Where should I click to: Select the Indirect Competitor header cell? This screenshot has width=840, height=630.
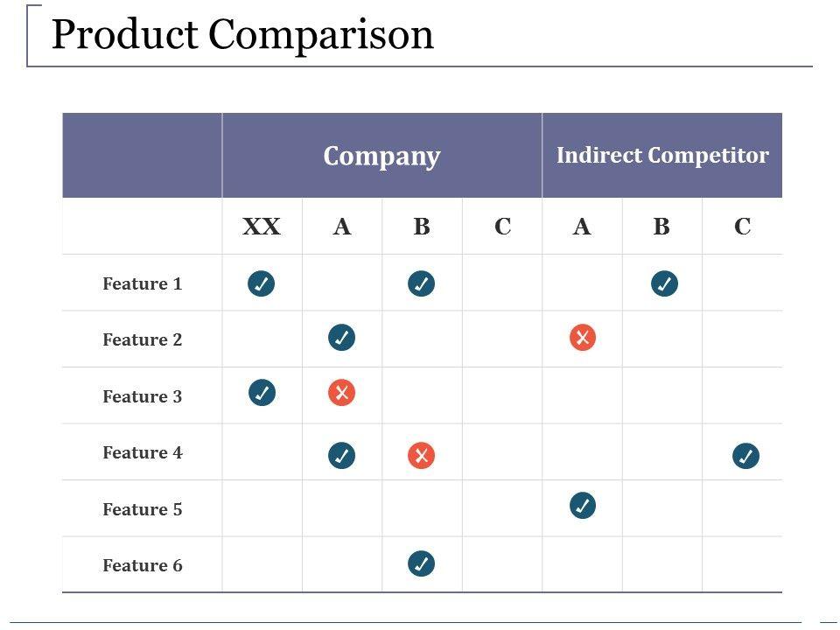coord(662,156)
